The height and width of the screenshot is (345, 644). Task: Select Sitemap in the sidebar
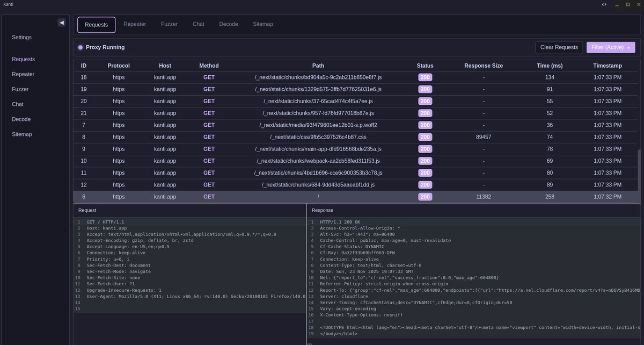(x=22, y=134)
